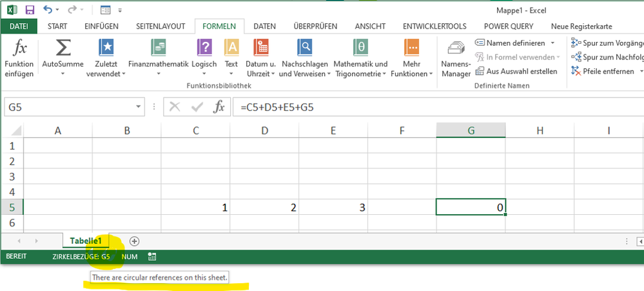The width and height of the screenshot is (644, 291).
Task: Click Spur zum Nachfolger
Action: point(607,57)
